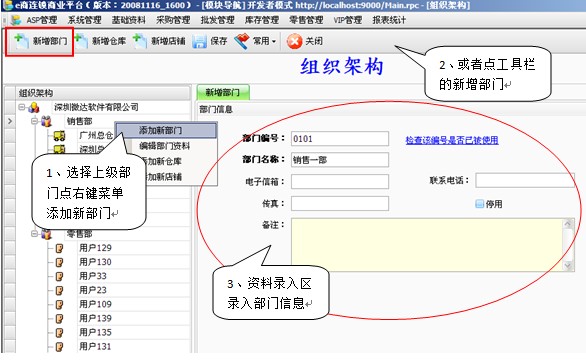Open the ASP管理 menu

(x=41, y=20)
